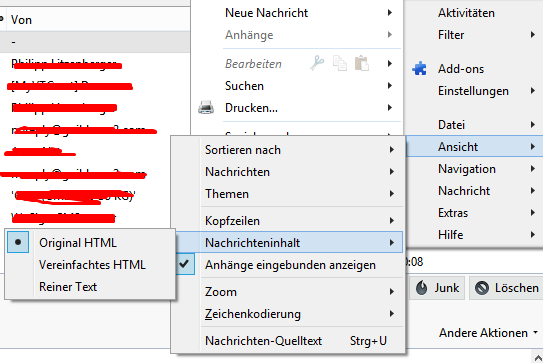Select Vereinfachtes HTML message view

pyautogui.click(x=90, y=265)
